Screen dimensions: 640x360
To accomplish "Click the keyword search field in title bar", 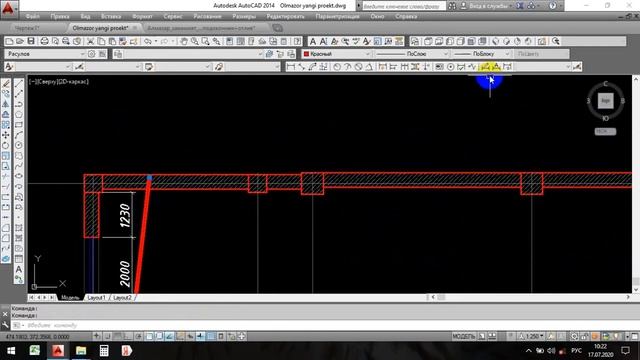I will pyautogui.click(x=404, y=6).
